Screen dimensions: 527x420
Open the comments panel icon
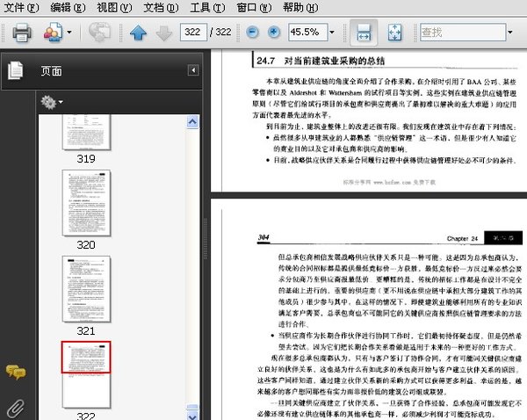click(16, 373)
